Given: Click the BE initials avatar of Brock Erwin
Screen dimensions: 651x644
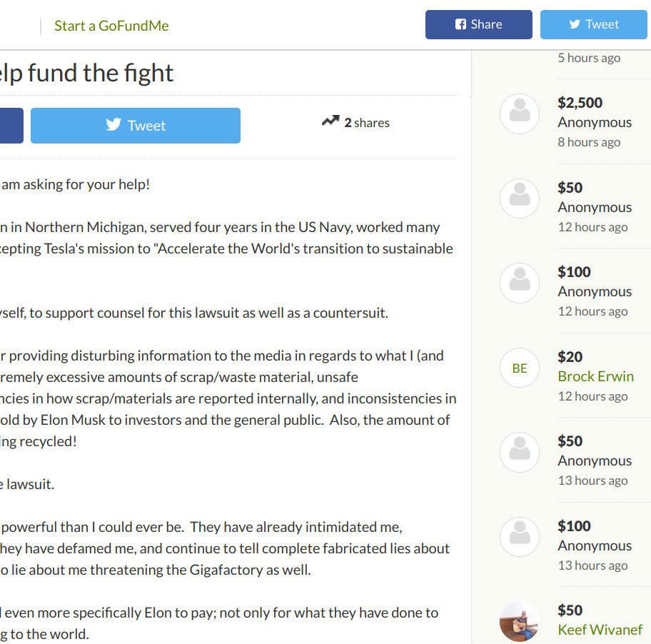Looking at the screenshot, I should coord(520,368).
